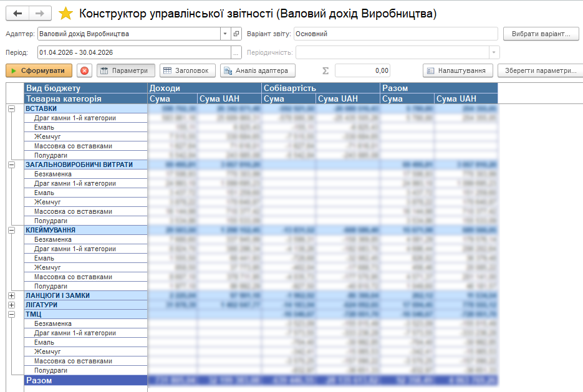Select Жемчуг under ВСТАВКИ
This screenshot has width=583, height=392.
(85, 136)
